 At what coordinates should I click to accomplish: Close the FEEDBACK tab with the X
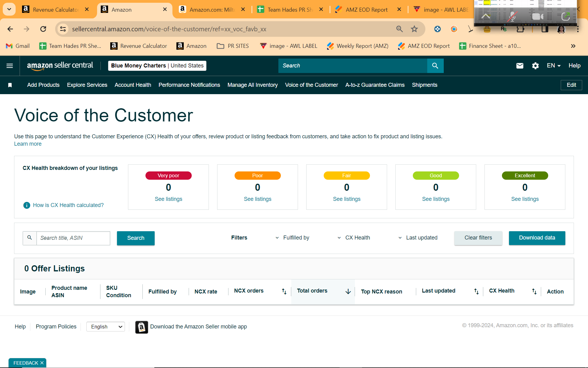click(x=42, y=363)
